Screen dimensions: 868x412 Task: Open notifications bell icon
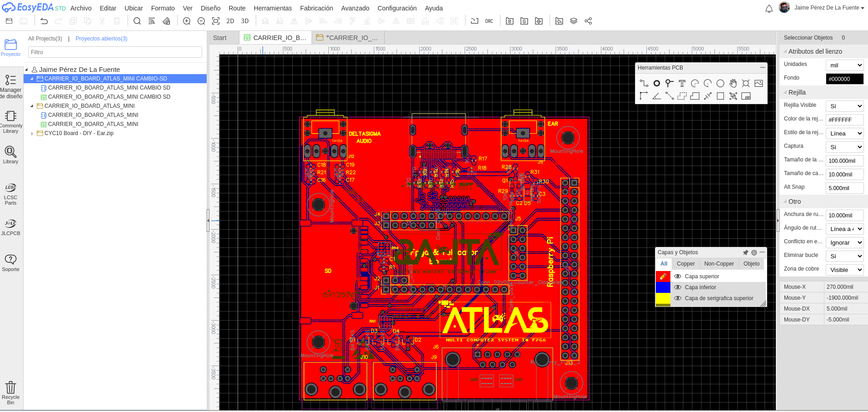769,9
